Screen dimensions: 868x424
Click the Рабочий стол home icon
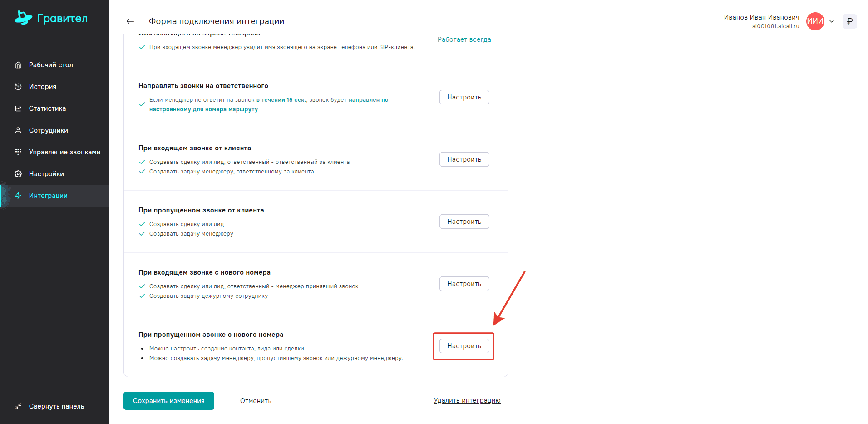tap(18, 65)
